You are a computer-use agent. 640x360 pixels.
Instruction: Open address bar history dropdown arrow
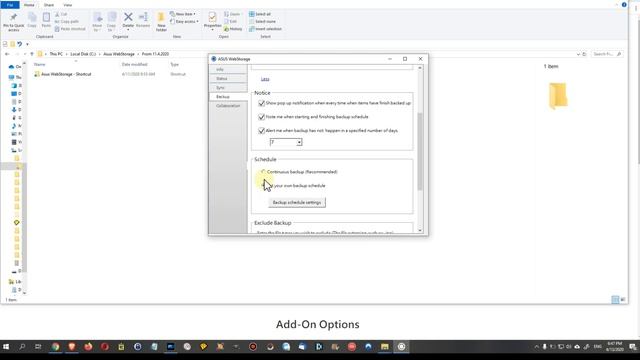tap(578, 54)
